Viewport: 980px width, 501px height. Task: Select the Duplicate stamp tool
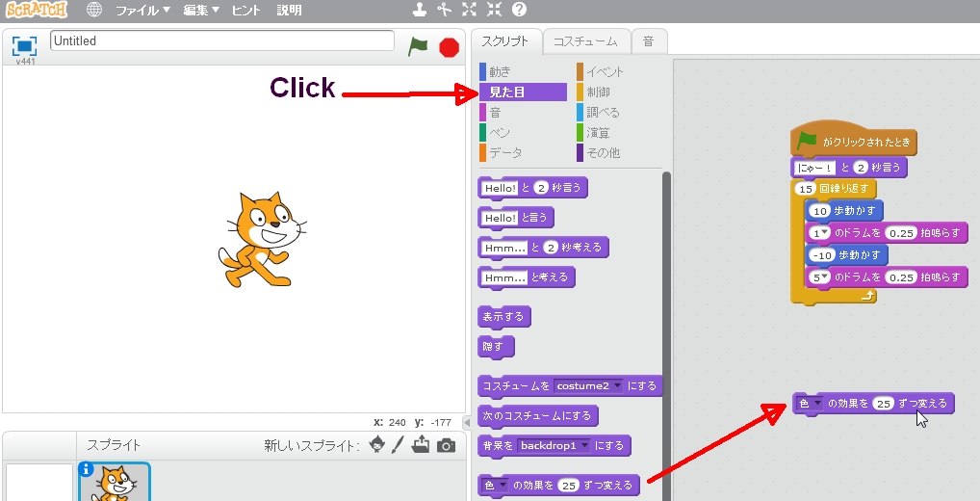[422, 10]
